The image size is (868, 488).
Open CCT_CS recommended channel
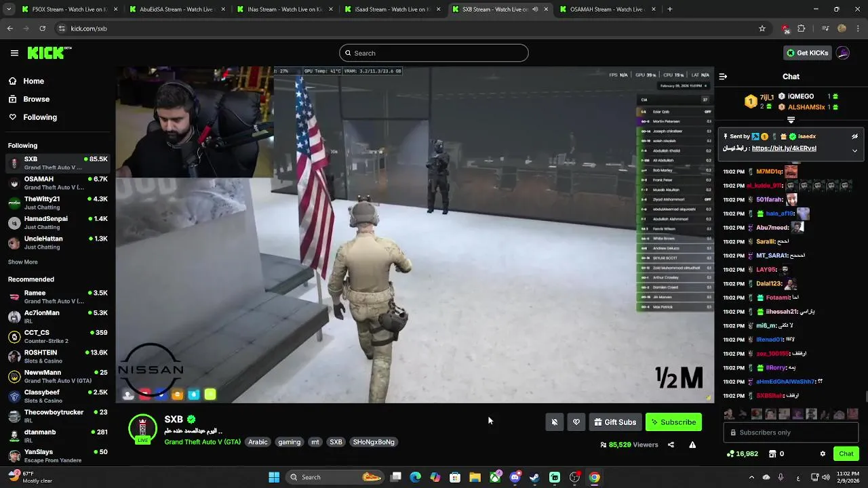(x=58, y=337)
